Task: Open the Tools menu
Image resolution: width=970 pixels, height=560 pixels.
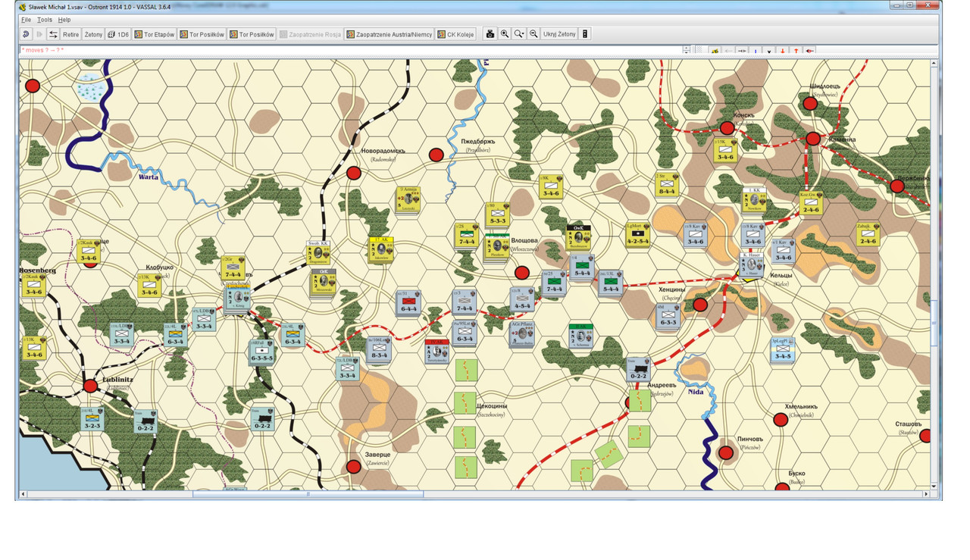Action: tap(45, 20)
